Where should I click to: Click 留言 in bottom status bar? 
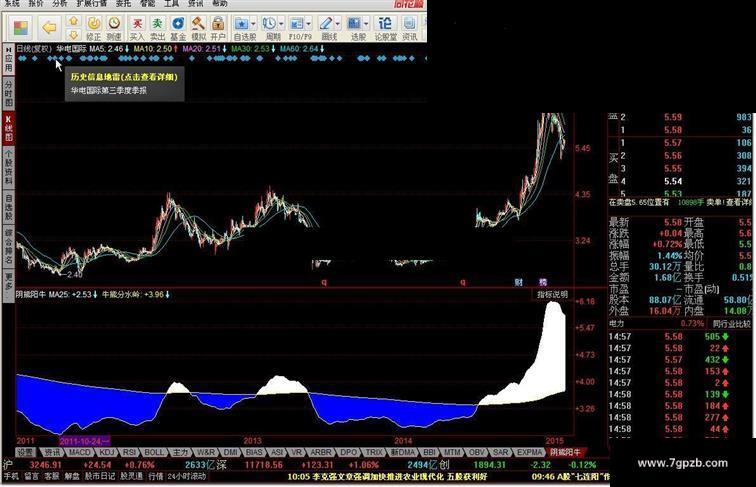[x=31, y=476]
